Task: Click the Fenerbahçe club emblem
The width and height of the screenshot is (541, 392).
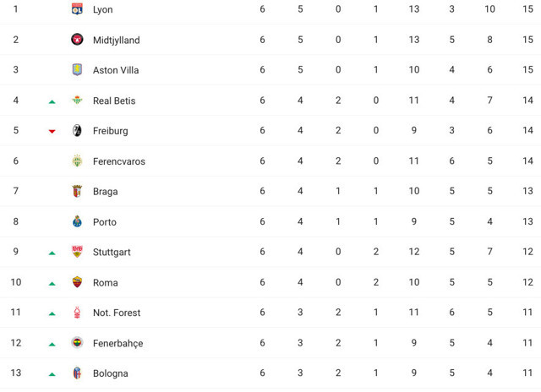Action: coord(77,343)
